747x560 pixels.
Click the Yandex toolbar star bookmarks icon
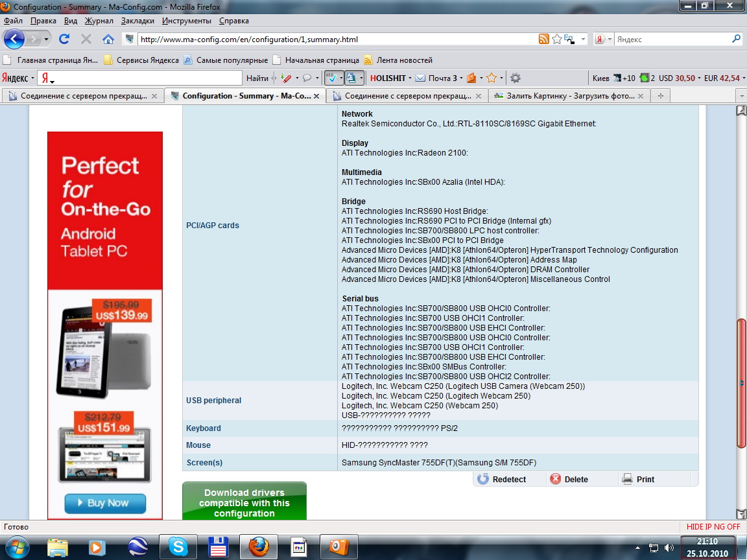pyautogui.click(x=492, y=78)
